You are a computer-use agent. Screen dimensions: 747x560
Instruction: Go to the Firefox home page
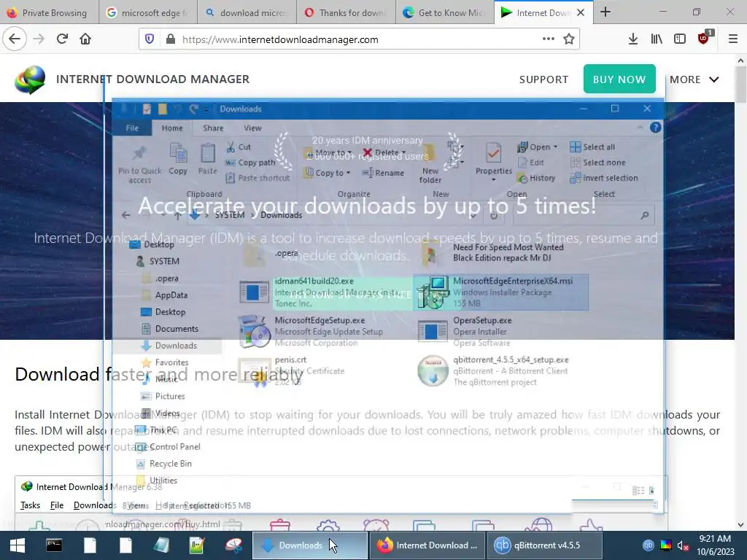click(85, 39)
